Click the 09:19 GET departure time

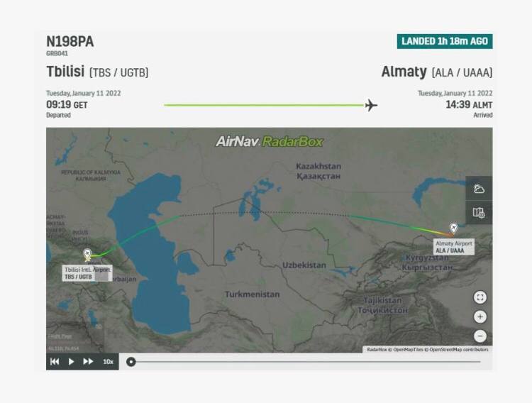(x=67, y=104)
